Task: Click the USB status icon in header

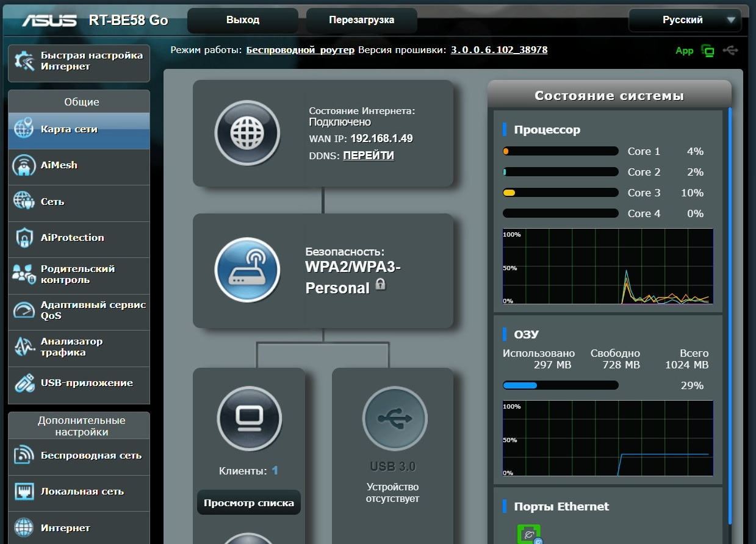Action: click(x=730, y=51)
